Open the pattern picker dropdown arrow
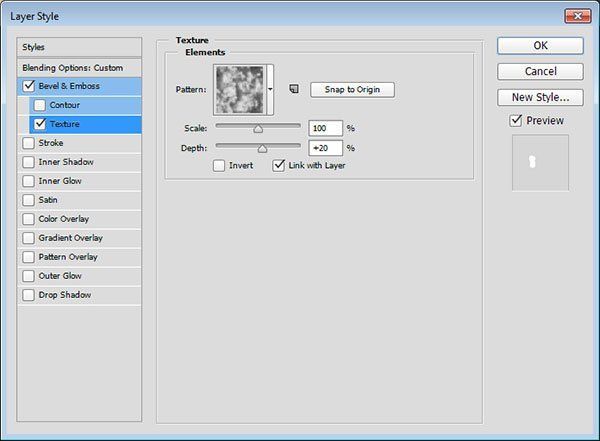The image size is (600, 441). [x=270, y=90]
